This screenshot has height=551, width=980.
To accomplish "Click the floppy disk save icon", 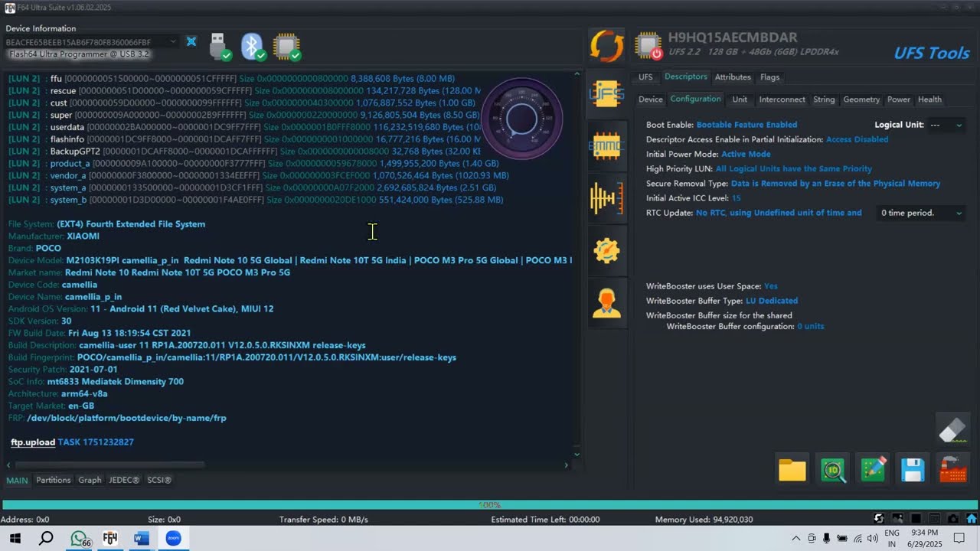I will click(x=913, y=470).
